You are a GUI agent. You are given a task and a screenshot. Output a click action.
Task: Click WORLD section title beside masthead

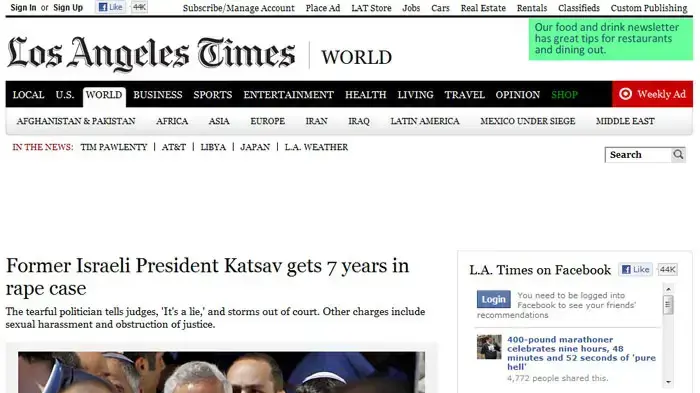[356, 57]
